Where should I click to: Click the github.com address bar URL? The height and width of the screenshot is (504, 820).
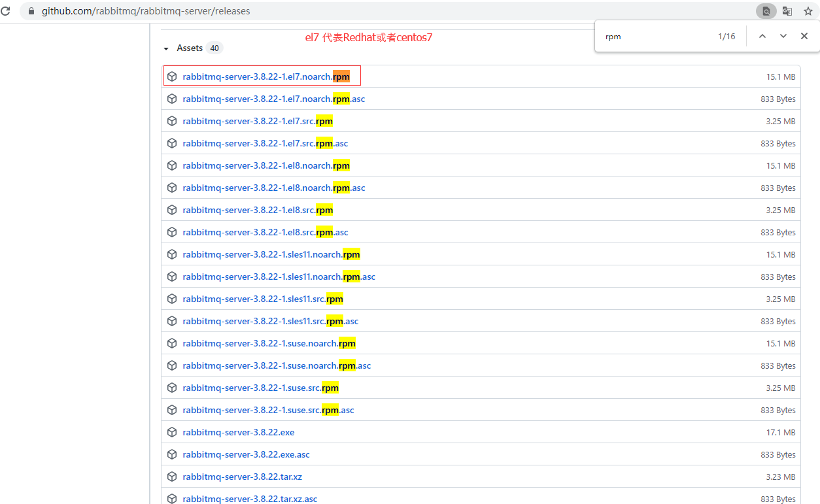pyautogui.click(x=146, y=11)
